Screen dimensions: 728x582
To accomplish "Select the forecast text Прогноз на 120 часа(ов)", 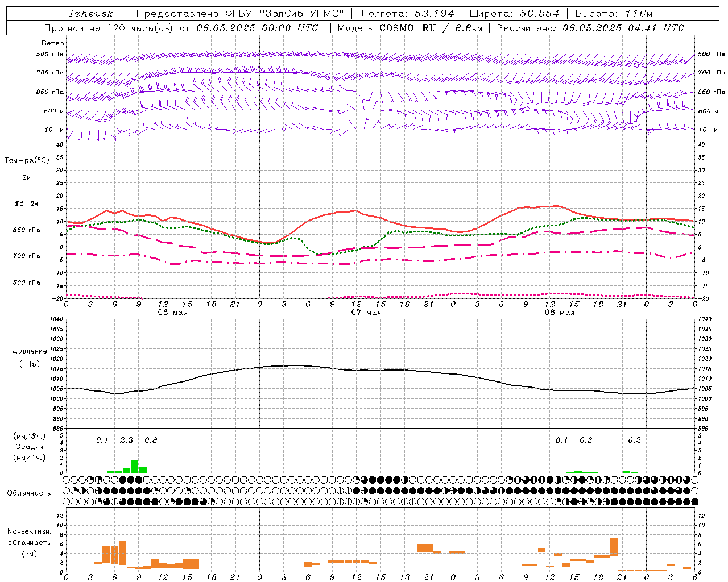I will 110,28.
